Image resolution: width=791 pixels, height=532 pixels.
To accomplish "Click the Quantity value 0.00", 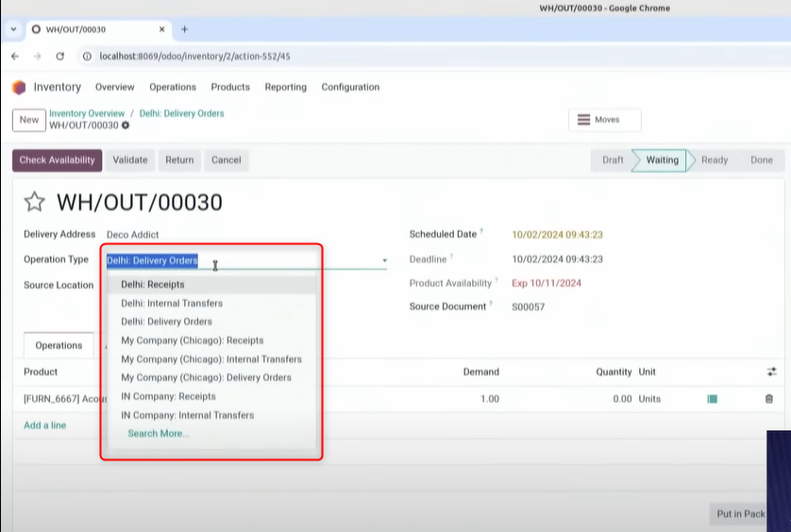I will pos(622,399).
